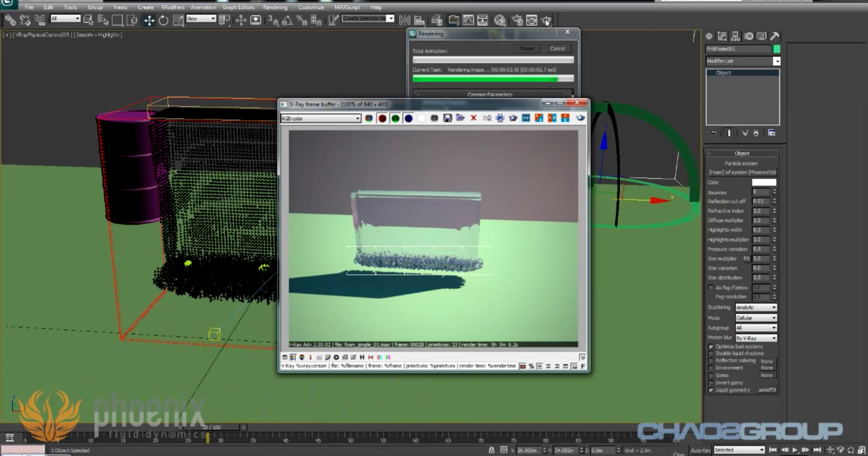Click the green object color swatch
The height and width of the screenshot is (456, 868).
(x=777, y=49)
